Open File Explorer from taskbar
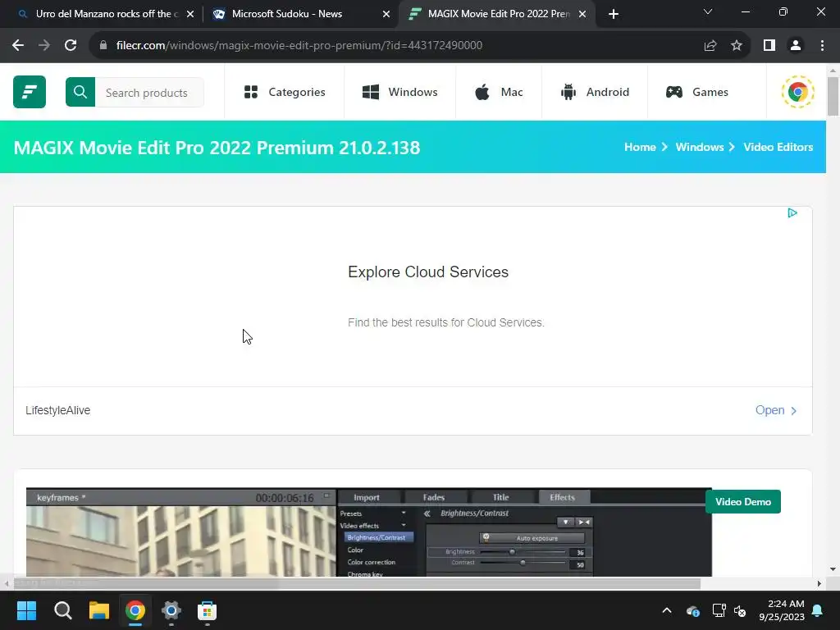Image resolution: width=840 pixels, height=630 pixels. tap(99, 610)
